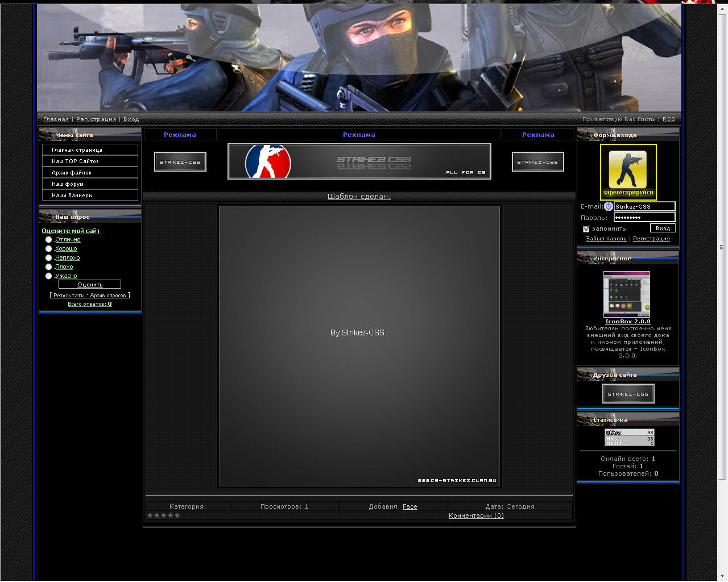The width and height of the screenshot is (728, 582).
Task: Select the Плохо poll option
Action: (49, 267)
